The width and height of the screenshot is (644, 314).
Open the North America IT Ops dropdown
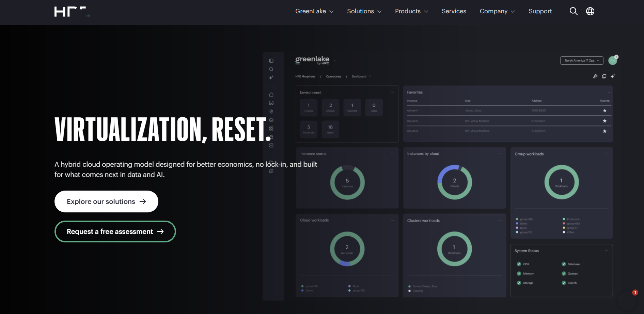tap(582, 60)
